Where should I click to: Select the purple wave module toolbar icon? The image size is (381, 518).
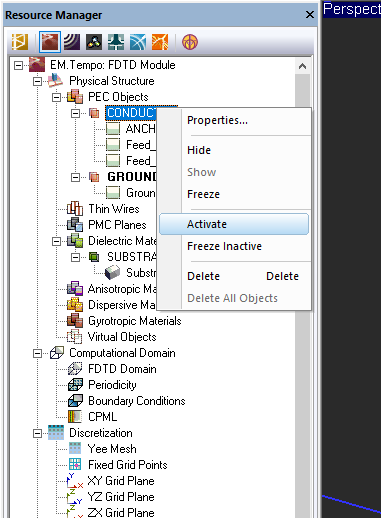72,42
